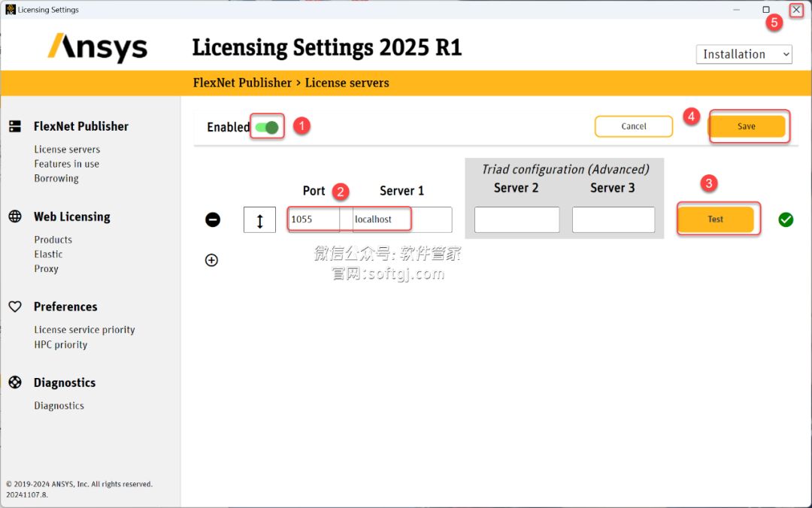The image size is (812, 508).
Task: Click the Cancel button
Action: pyautogui.click(x=634, y=126)
